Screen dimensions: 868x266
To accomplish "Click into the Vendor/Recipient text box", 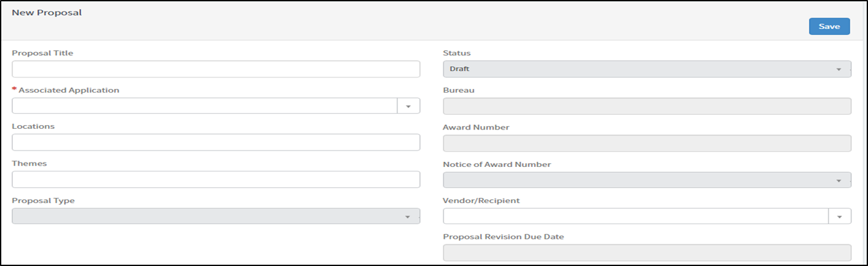I will coord(635,216).
